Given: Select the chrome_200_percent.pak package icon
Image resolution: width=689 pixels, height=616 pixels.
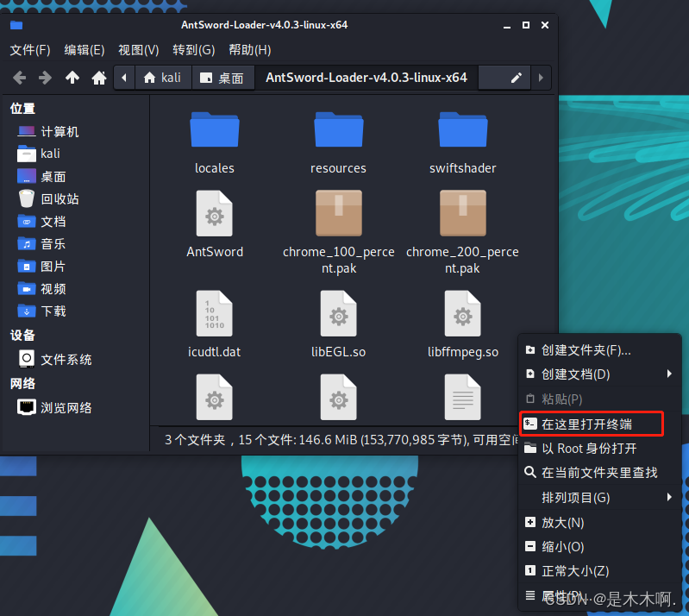Looking at the screenshot, I should pyautogui.click(x=463, y=213).
